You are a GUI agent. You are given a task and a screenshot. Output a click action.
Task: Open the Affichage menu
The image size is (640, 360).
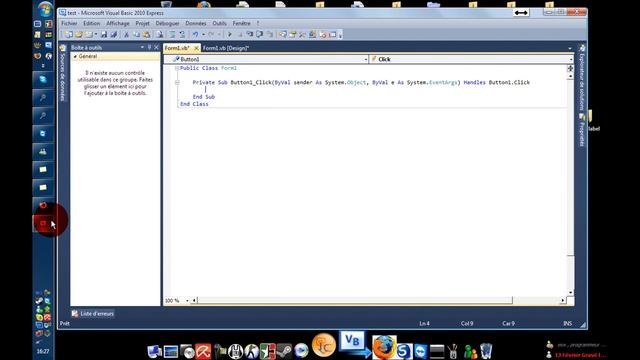[118, 23]
